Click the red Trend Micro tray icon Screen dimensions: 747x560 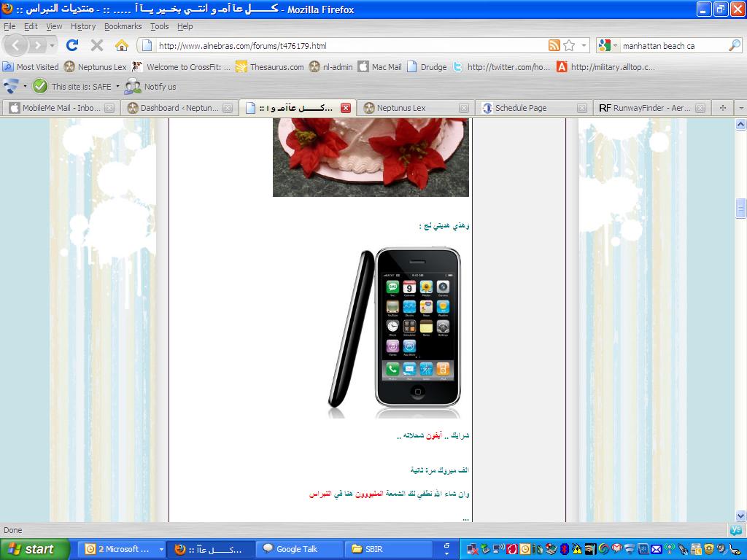point(512,549)
